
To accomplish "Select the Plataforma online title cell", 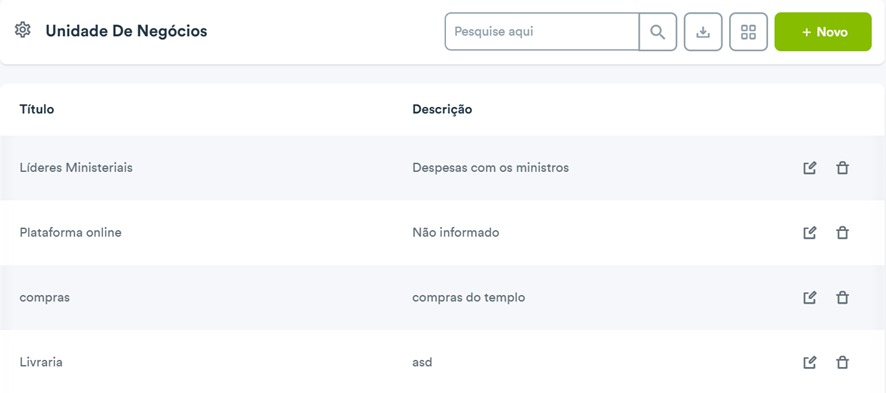I will [x=70, y=233].
